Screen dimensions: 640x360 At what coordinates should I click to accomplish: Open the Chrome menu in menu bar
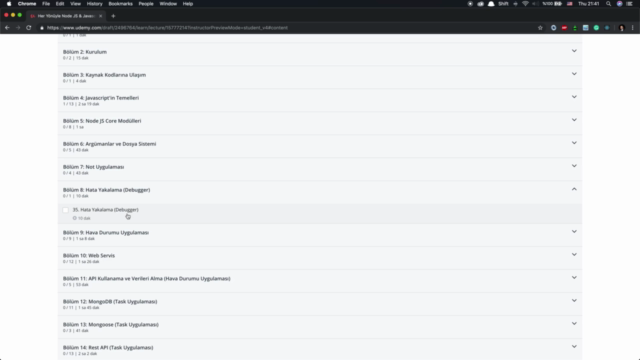[27, 4]
